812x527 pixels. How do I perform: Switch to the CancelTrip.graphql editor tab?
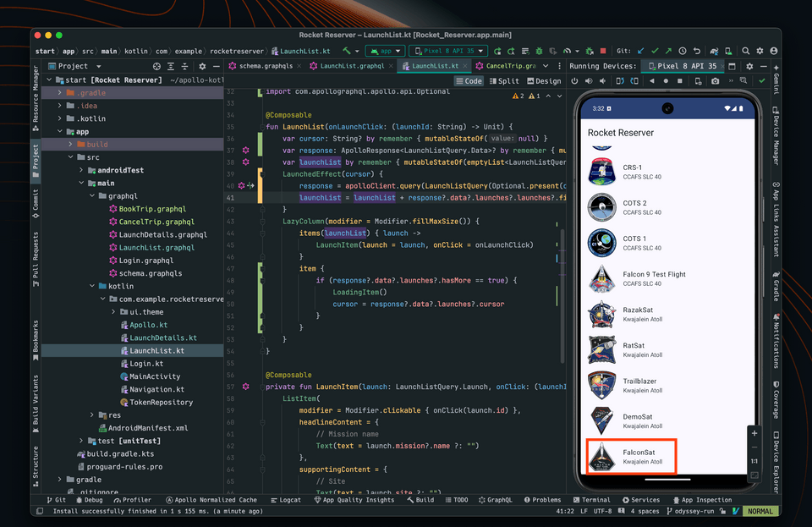tap(506, 66)
